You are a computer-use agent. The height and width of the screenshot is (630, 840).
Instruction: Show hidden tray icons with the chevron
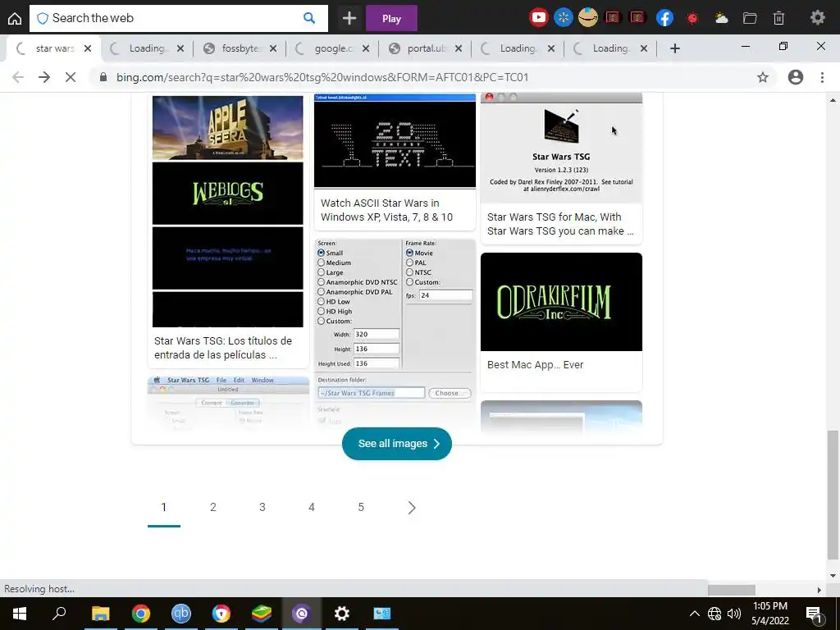[694, 614]
